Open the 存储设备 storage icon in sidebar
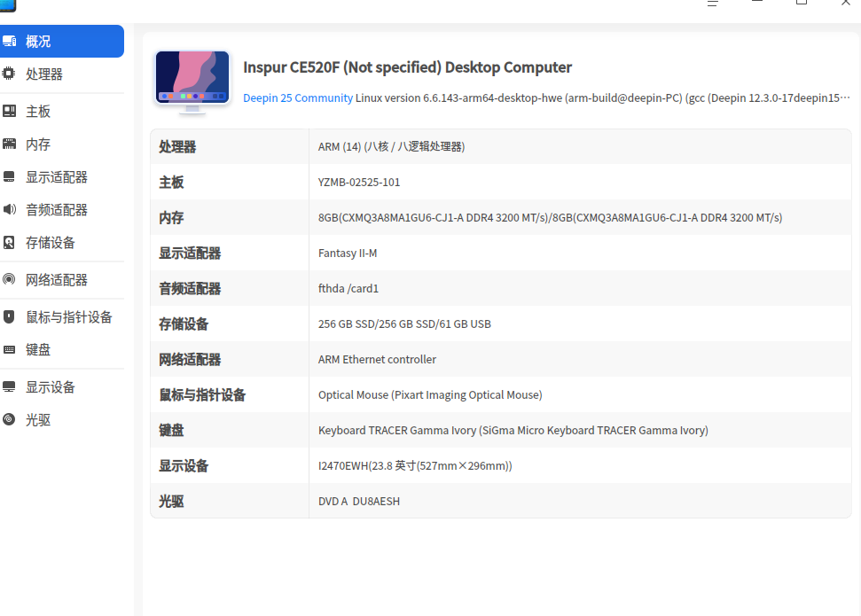 [x=9, y=242]
